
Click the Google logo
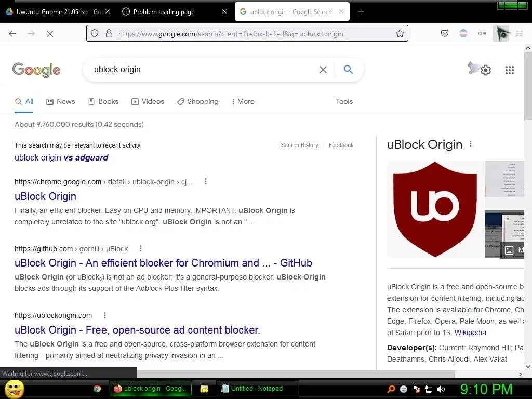pos(36,70)
